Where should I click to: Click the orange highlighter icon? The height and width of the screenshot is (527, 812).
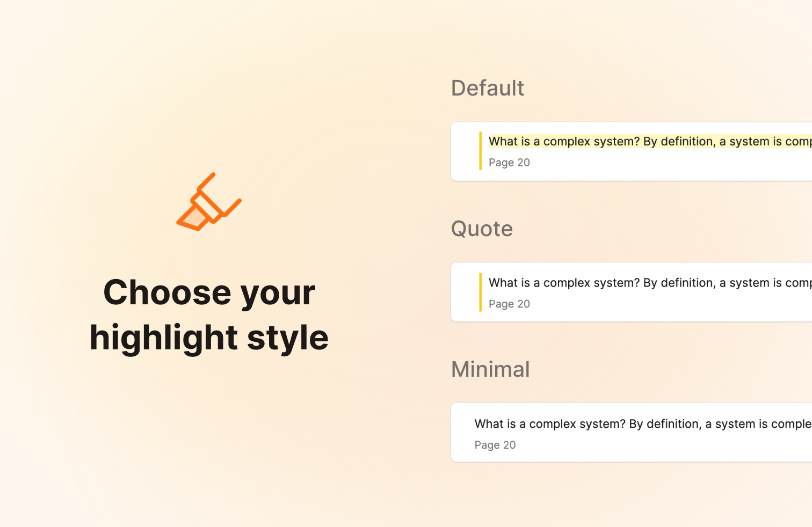tap(209, 202)
